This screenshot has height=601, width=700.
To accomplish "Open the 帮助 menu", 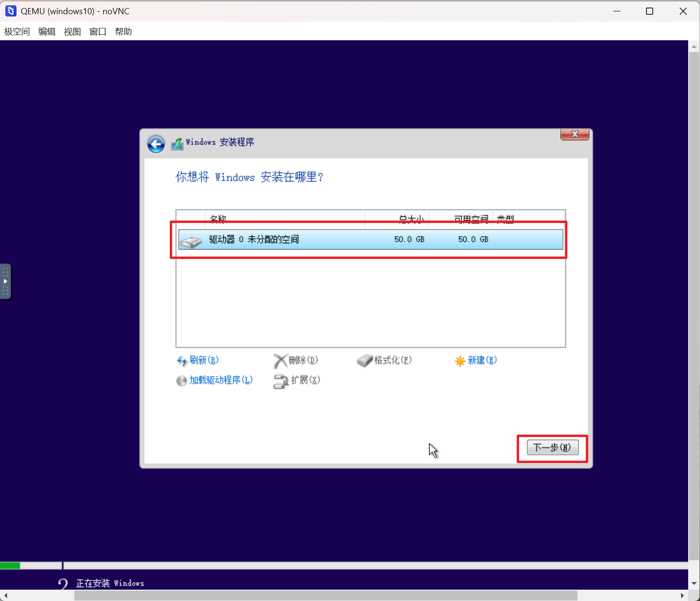I will coord(124,32).
